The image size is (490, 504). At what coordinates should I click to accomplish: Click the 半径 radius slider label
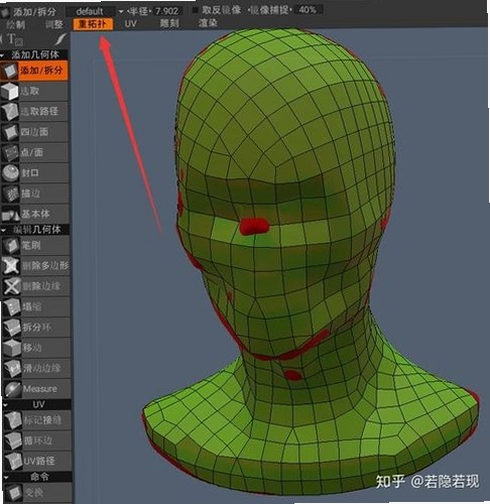139,11
